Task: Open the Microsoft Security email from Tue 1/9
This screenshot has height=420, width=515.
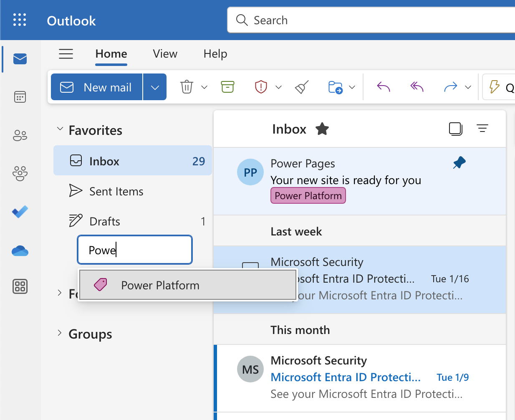Action: coord(360,378)
